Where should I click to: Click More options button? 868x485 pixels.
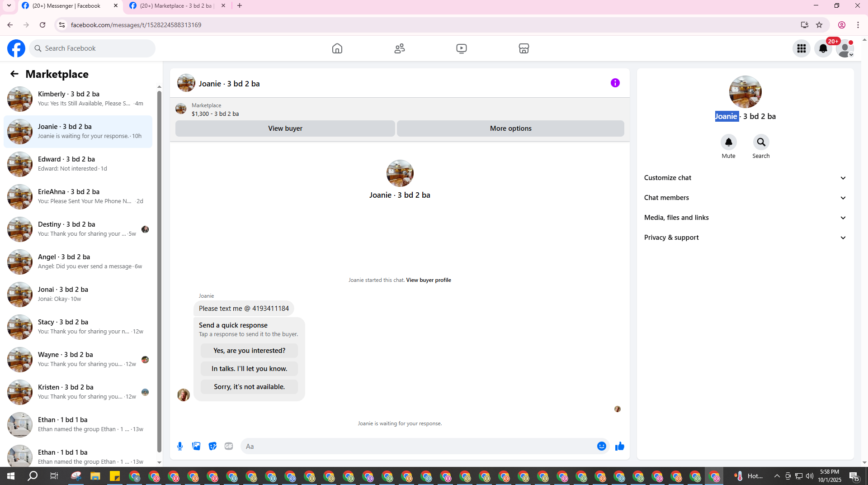point(510,128)
